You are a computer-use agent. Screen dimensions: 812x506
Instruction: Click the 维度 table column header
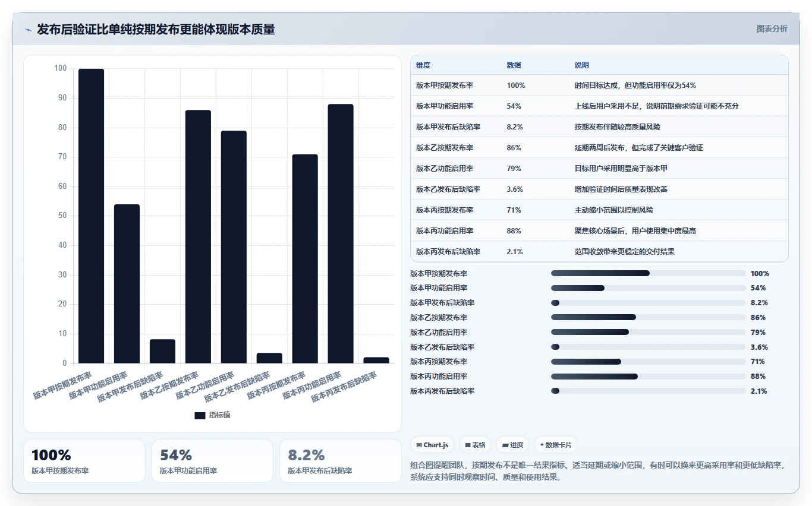point(423,65)
